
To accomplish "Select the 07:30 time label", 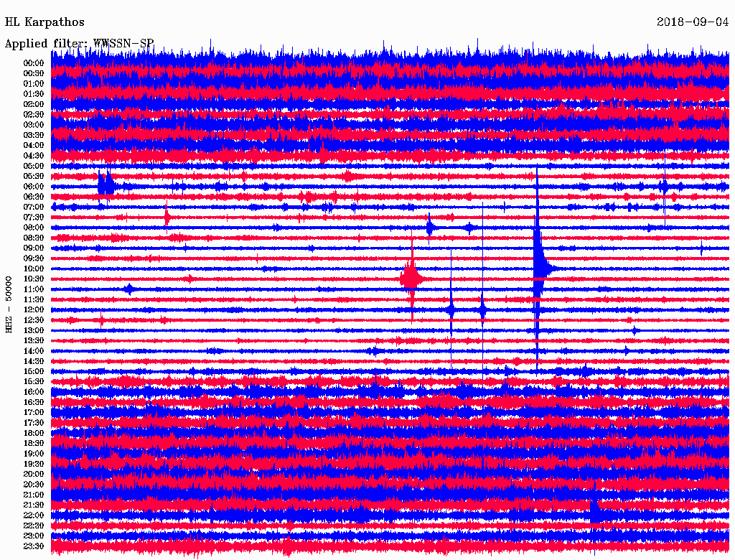I will (34, 218).
